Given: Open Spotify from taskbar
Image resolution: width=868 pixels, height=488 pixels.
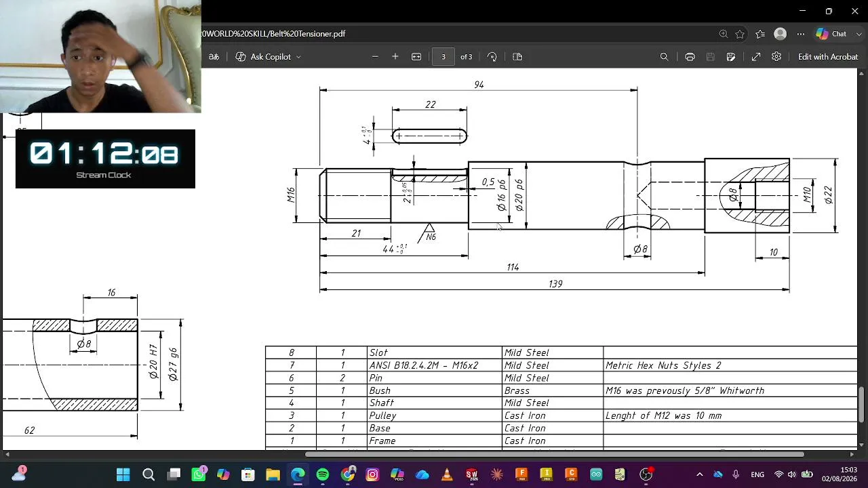Looking at the screenshot, I should click(x=323, y=474).
